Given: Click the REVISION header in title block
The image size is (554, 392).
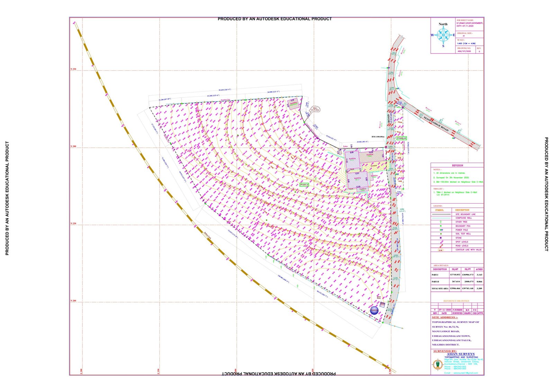Looking at the screenshot, I should pos(457,166).
